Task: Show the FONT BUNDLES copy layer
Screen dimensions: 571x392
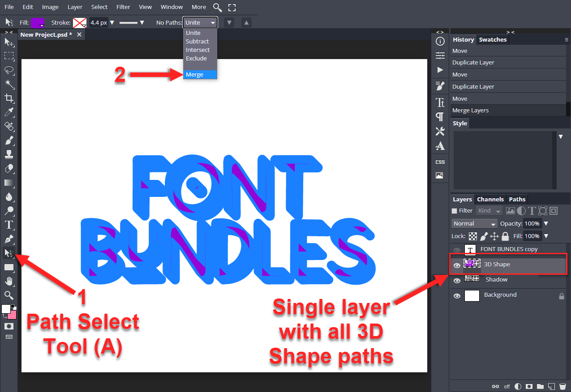Action: (x=457, y=250)
